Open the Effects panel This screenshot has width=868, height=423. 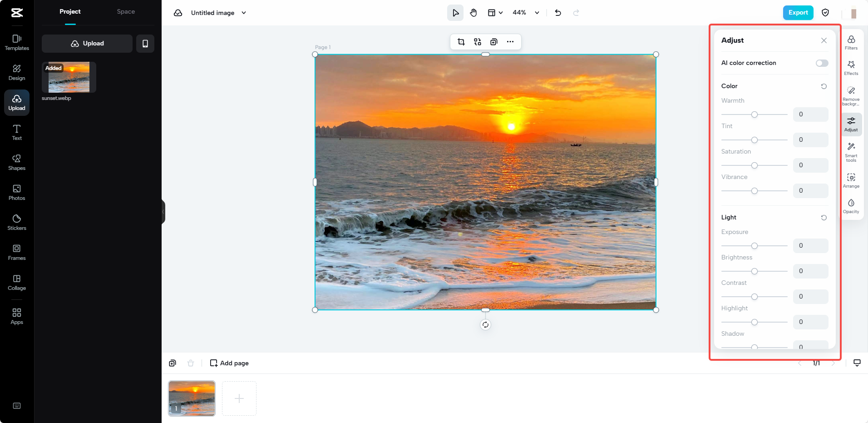point(852,67)
